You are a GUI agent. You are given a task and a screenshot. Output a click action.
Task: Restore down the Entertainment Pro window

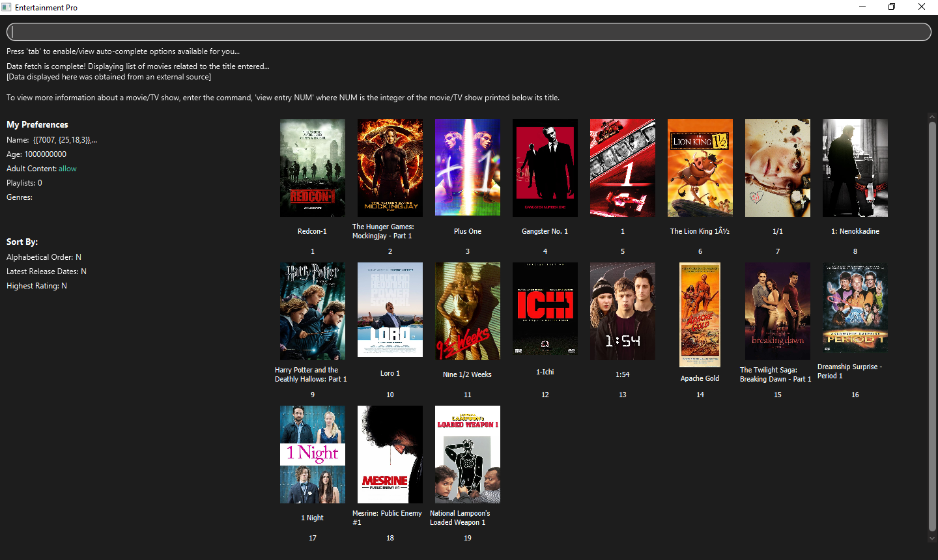892,7
